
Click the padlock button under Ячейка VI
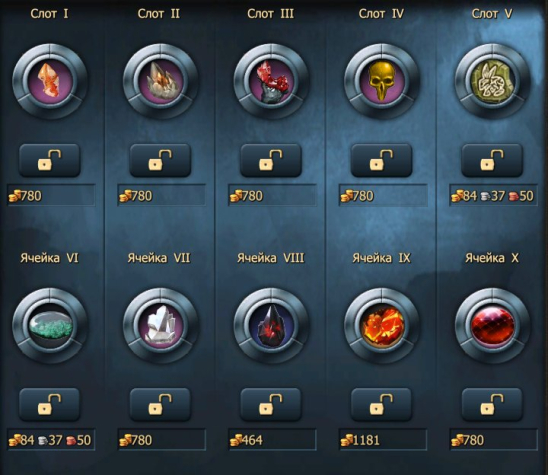pyautogui.click(x=50, y=404)
